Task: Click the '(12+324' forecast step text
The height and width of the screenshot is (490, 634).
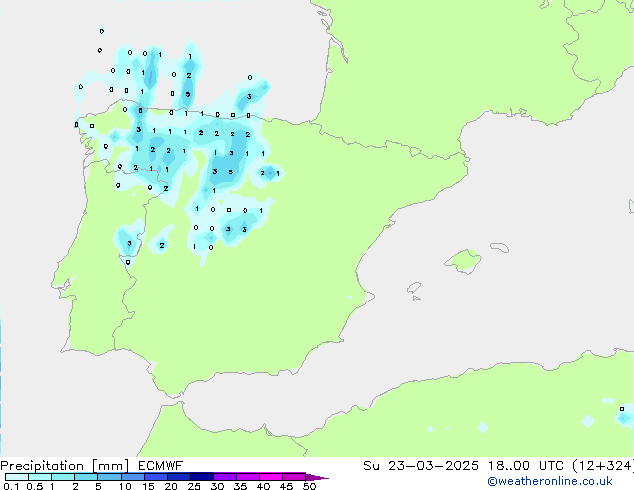Action: [x=602, y=466]
